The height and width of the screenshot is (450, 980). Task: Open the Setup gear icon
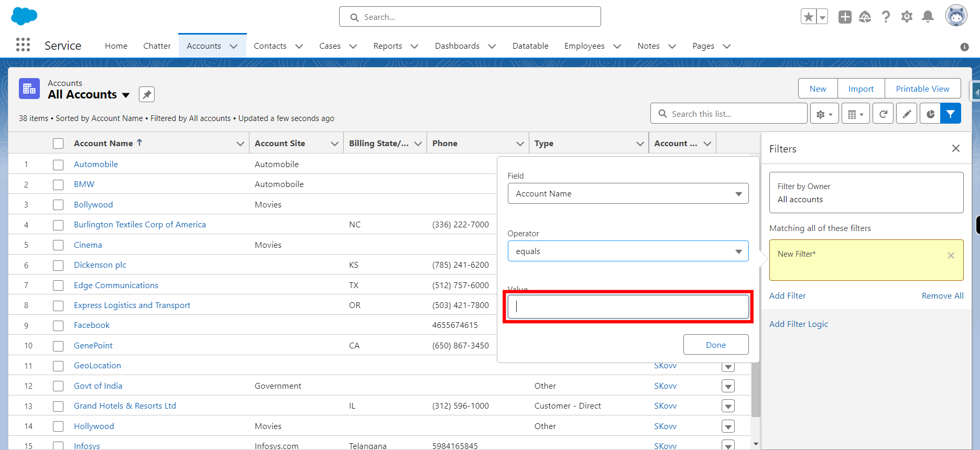coord(907,17)
